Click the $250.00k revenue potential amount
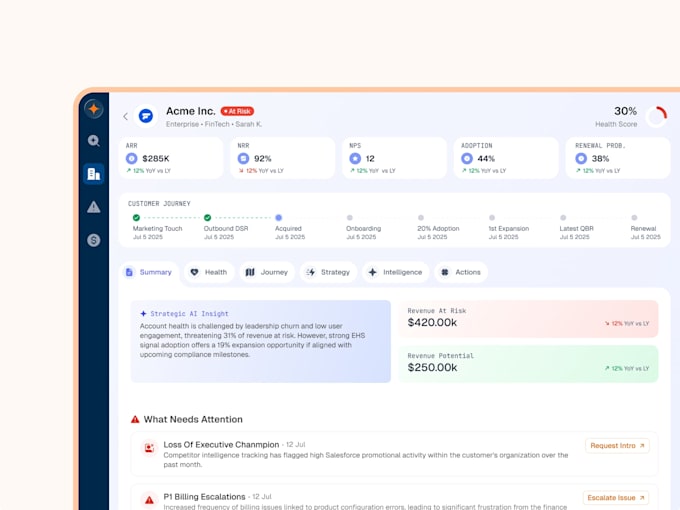Image resolution: width=680 pixels, height=510 pixels. click(432, 368)
